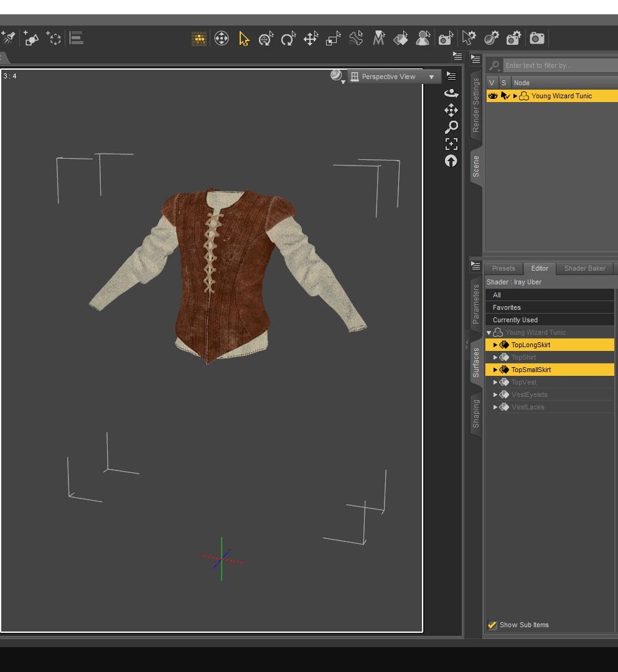Collapse Young Wizard Tunic in Surfaces tree
Screen dimensions: 618x672
[x=489, y=332]
